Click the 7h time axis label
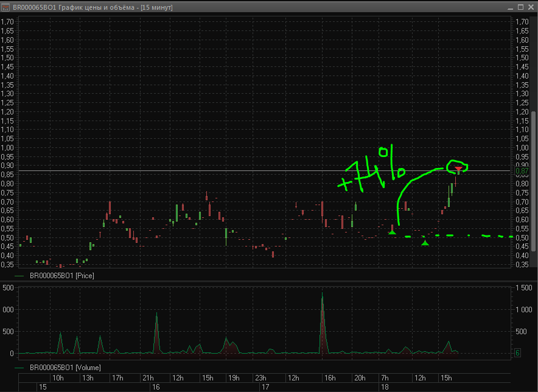Screen dimensions: 538x392 pos(385,378)
